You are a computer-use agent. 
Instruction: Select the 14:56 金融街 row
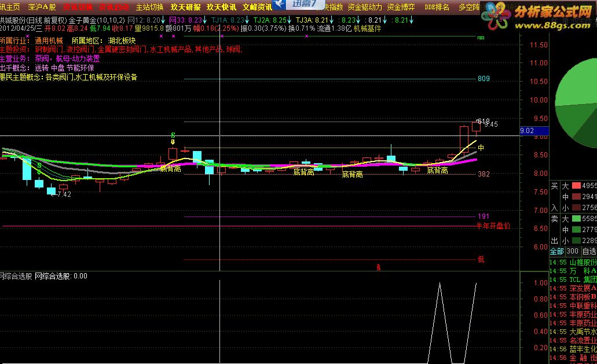click(573, 358)
